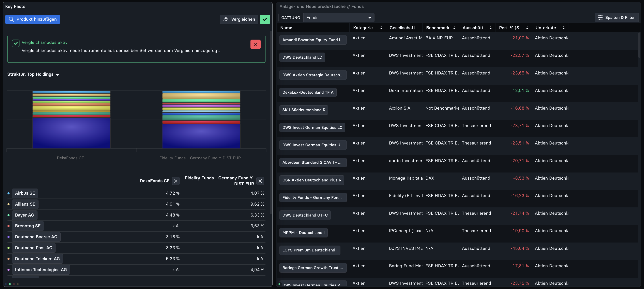Click Allianz SE 9,62 % value
Viewport: 644px width, 289px height.
click(257, 204)
